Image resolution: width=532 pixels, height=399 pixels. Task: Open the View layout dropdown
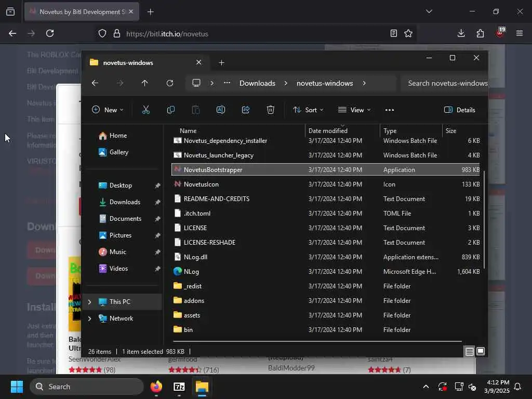(354, 110)
